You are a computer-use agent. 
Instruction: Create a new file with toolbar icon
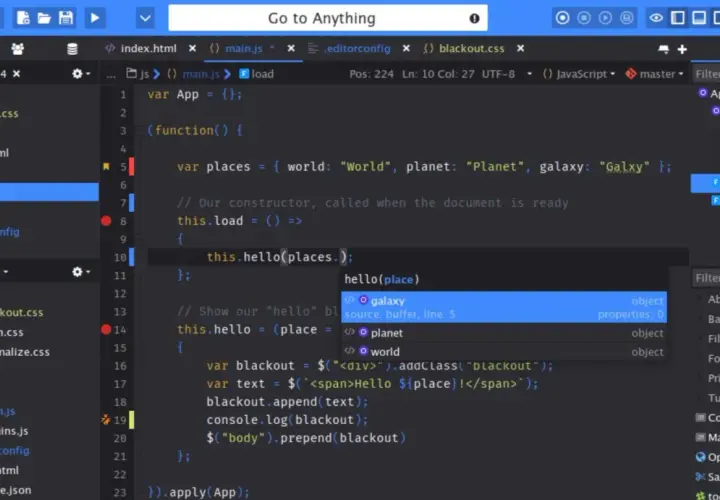tap(23, 18)
